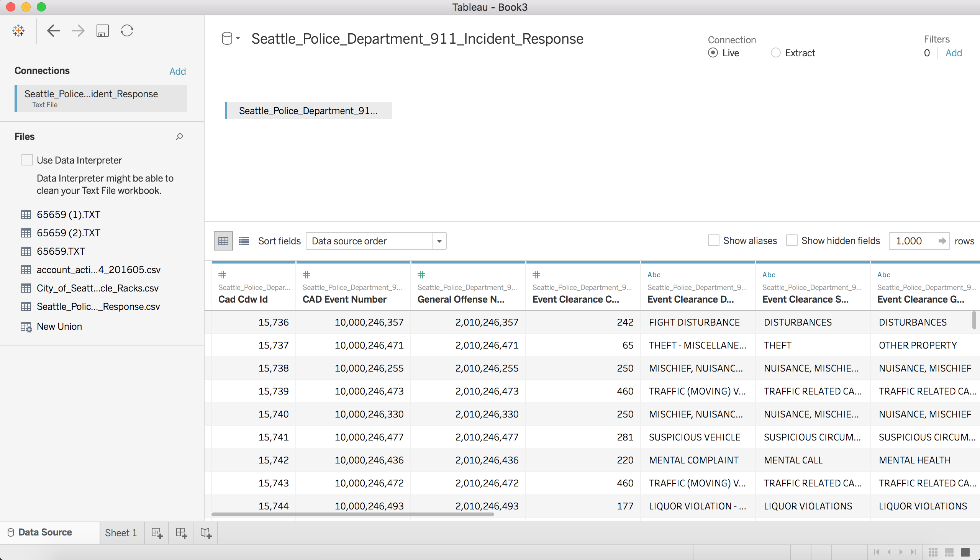Click the Tableau start page logo icon

(x=18, y=30)
